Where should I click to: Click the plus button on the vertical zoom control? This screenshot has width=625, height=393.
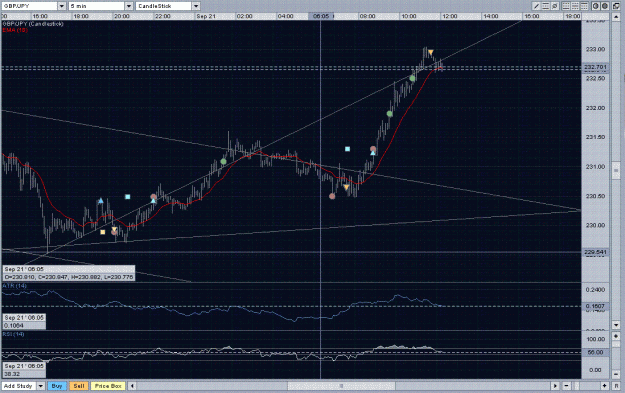616,336
